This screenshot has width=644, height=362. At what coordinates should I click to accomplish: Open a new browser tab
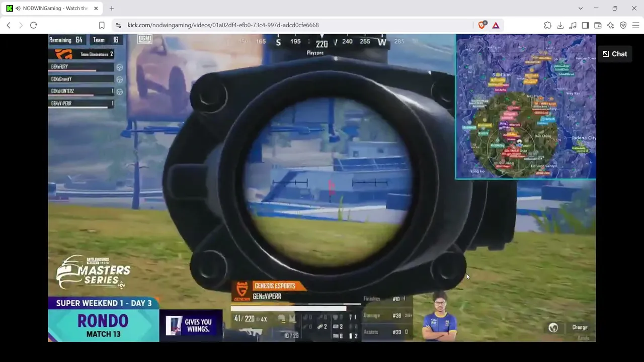112,9
